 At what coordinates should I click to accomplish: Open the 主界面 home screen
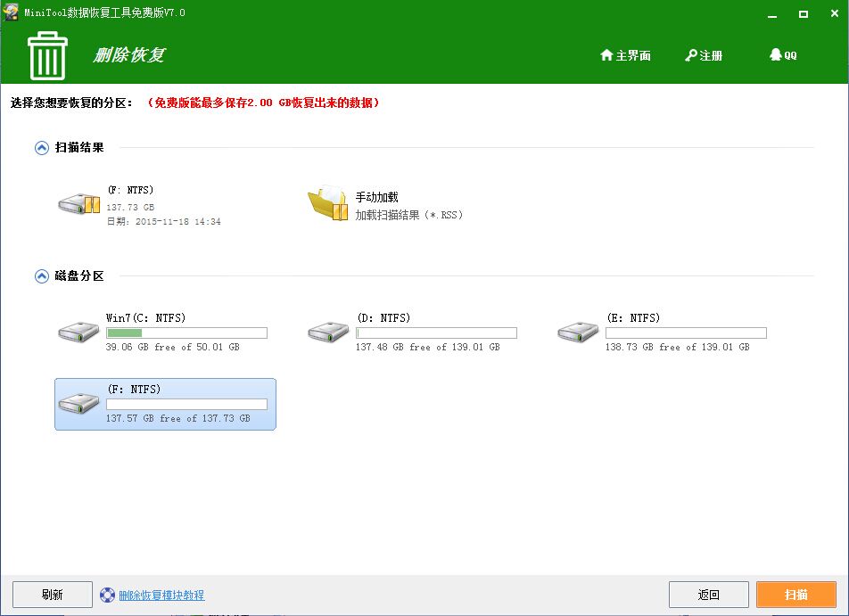pos(625,55)
